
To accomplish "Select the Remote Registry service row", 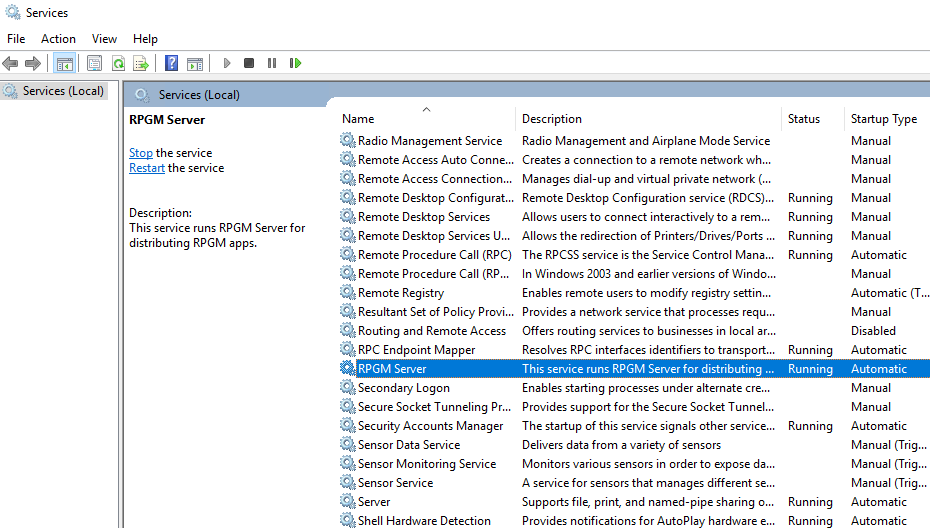I will (x=401, y=293).
